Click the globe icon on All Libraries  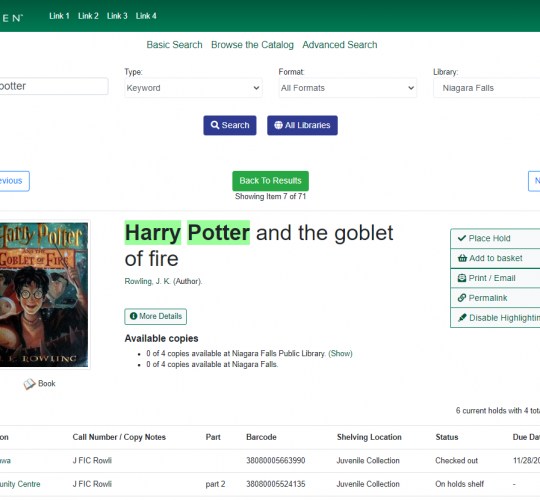click(278, 125)
